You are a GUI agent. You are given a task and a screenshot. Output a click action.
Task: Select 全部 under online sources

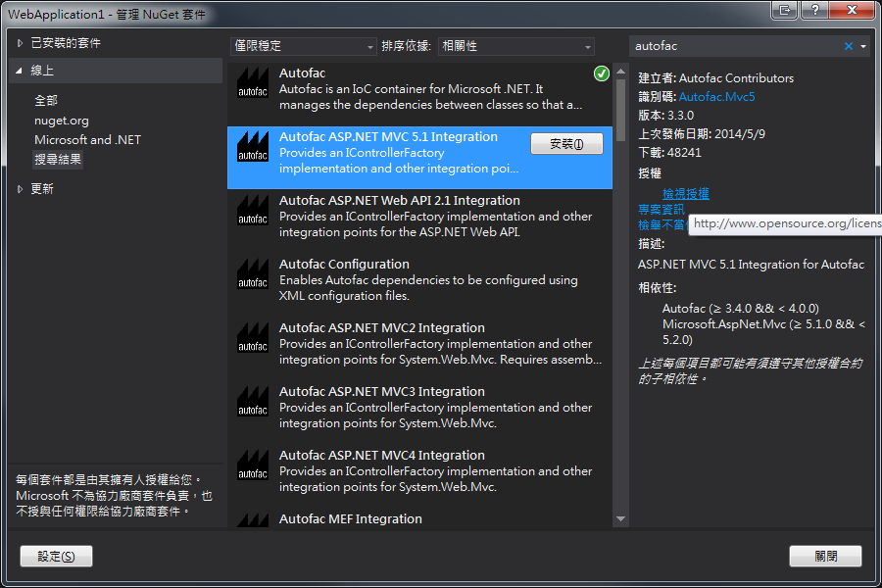pos(46,101)
